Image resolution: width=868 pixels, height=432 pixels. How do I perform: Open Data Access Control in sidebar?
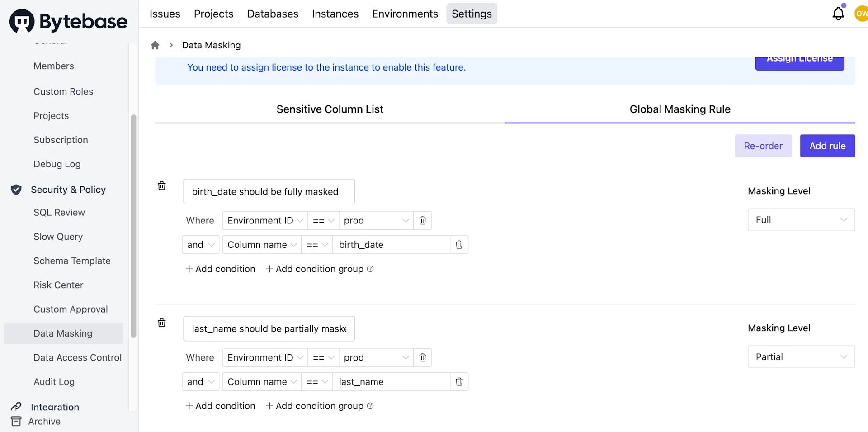(x=77, y=358)
